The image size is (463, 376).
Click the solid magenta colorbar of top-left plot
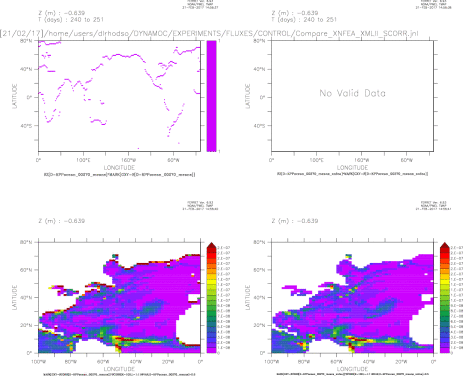tap(211, 96)
